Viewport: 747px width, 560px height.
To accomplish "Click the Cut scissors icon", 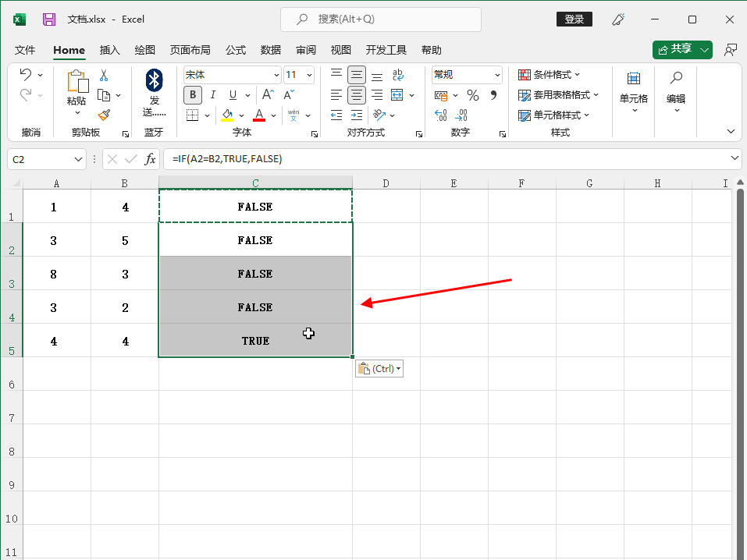I will 104,75.
